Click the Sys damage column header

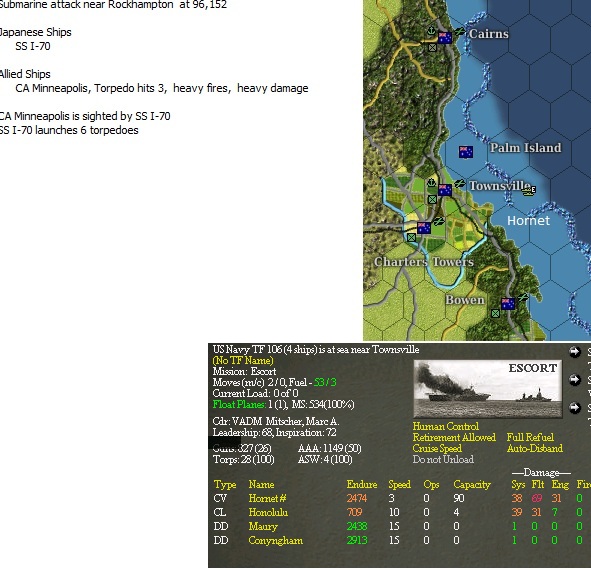click(518, 484)
